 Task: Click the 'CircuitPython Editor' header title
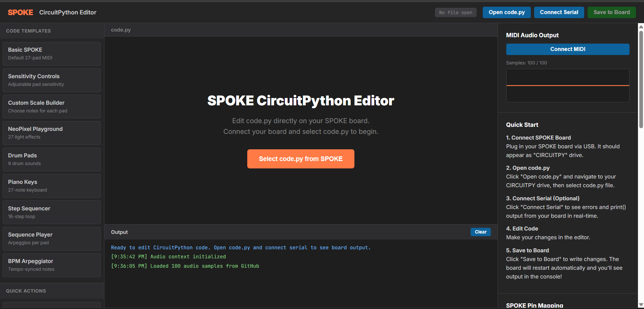pos(68,12)
